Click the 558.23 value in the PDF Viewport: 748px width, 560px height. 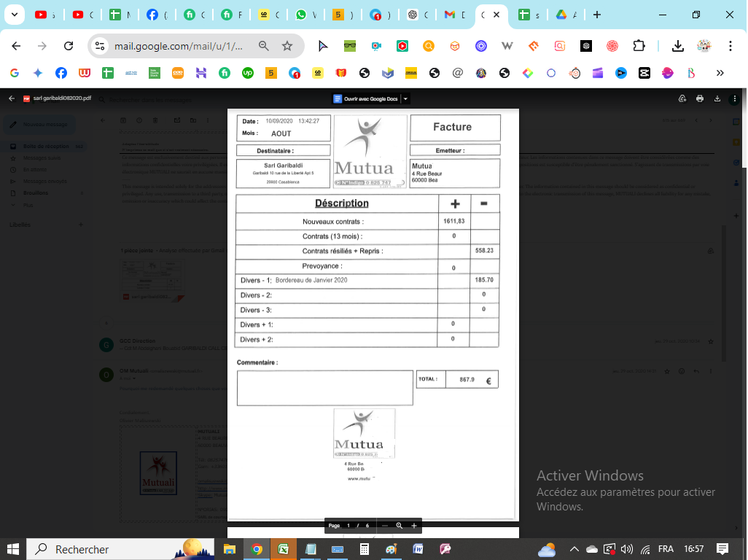[x=484, y=250]
